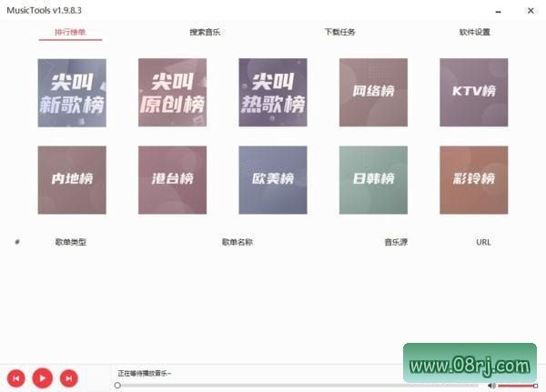Play the previous track

[16, 378]
